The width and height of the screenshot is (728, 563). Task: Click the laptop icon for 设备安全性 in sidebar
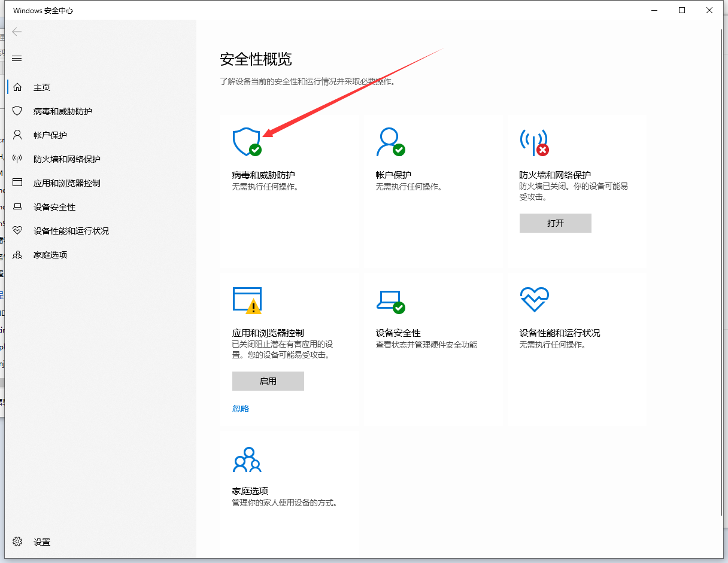pos(17,207)
